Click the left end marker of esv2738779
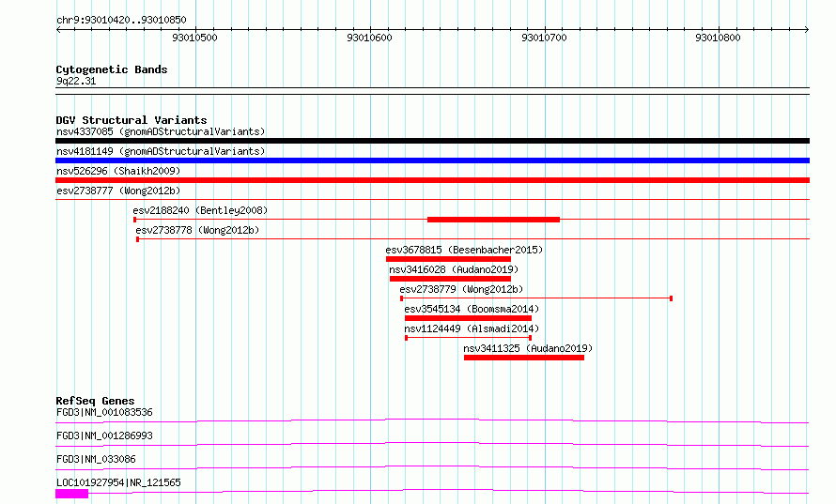 [401, 298]
